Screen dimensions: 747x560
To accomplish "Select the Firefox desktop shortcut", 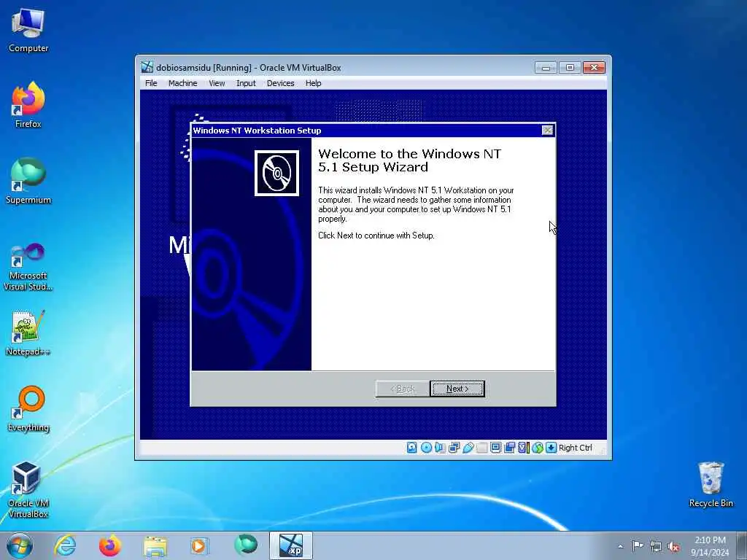I will point(28,105).
